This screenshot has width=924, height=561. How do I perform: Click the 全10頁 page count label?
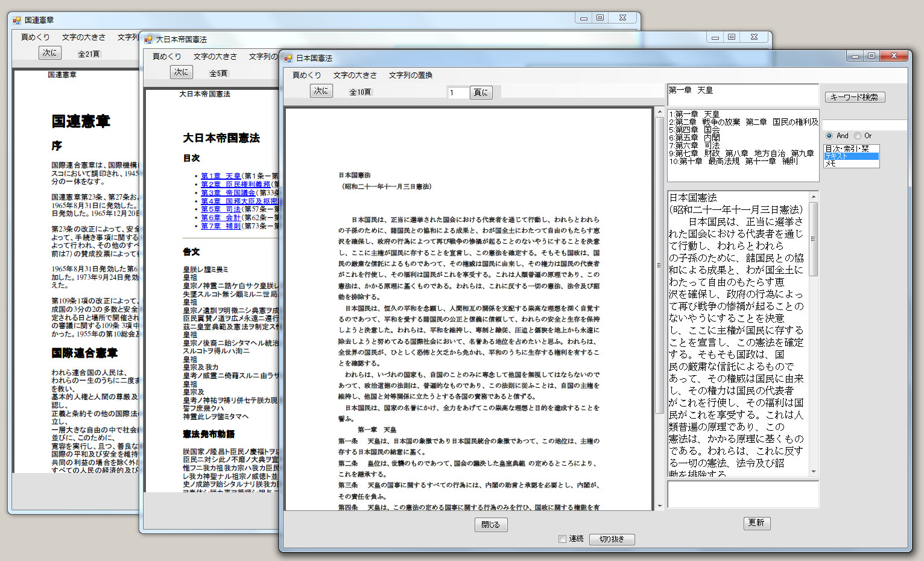[360, 92]
